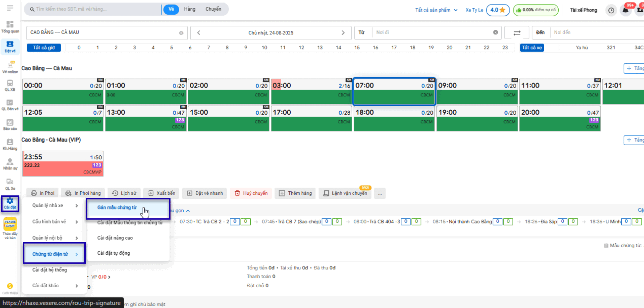Select the red 23:55 VIP trip card
This screenshot has width=644, height=308.
click(x=63, y=164)
